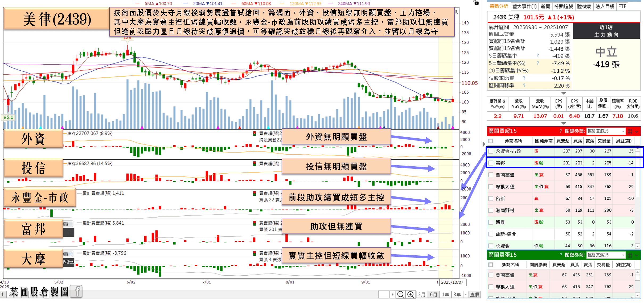Click grid layout icon in 區間買超15 header
Screen dimensions: 644x306
pyautogui.click(x=630, y=131)
